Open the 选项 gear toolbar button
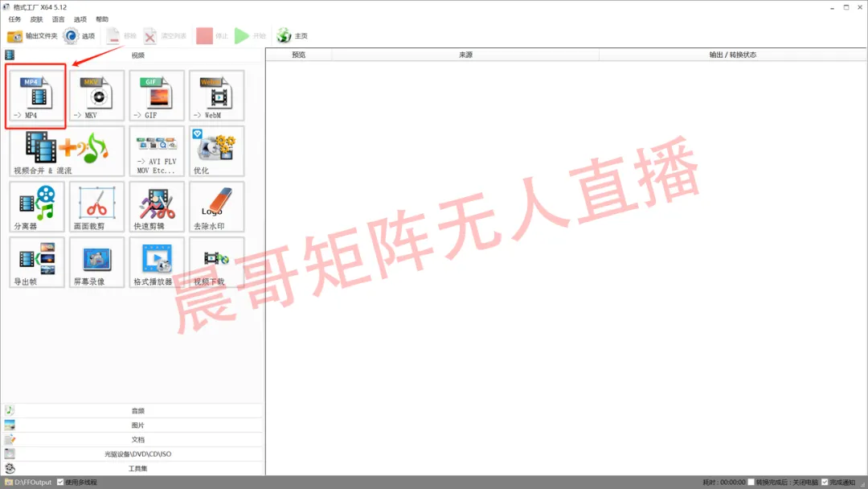868x489 pixels. pos(79,36)
